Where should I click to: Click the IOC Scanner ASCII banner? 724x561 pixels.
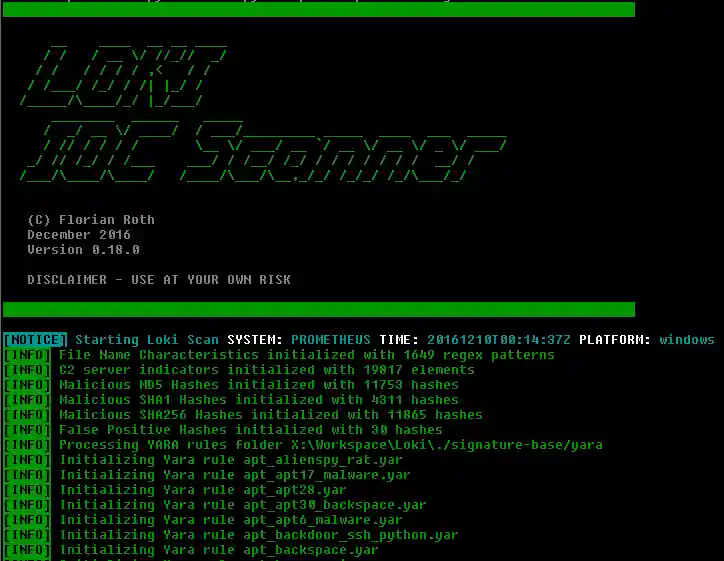click(x=263, y=152)
